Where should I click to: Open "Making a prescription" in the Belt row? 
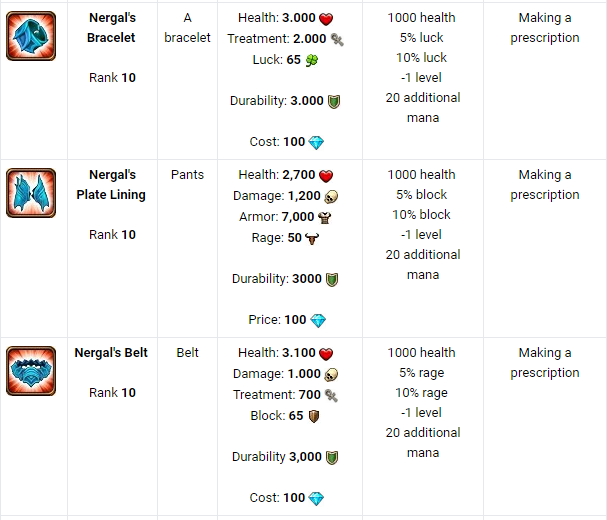click(545, 363)
